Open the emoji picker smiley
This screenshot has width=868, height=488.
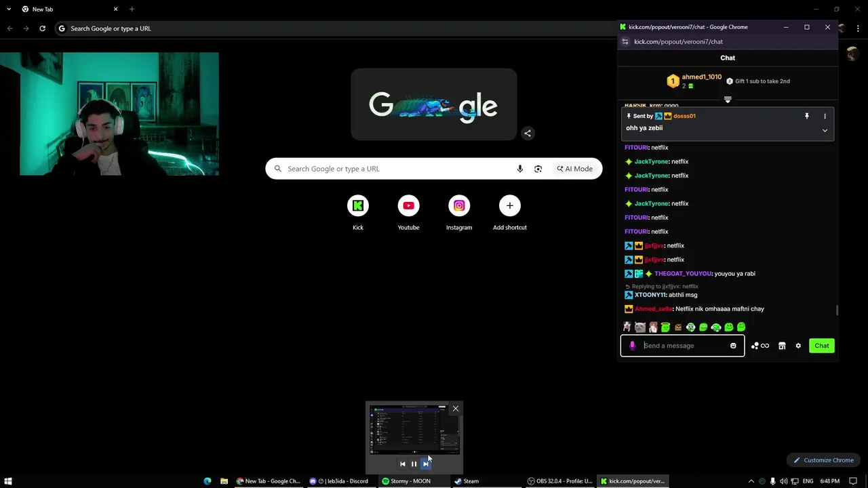pos(733,346)
